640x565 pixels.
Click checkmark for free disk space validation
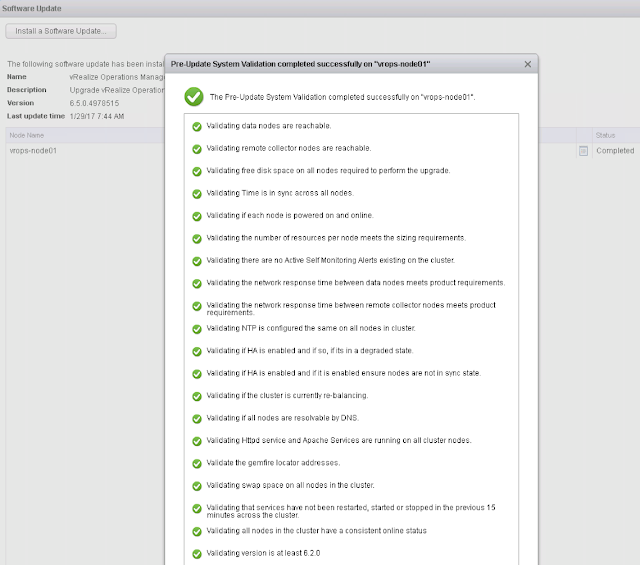(197, 171)
